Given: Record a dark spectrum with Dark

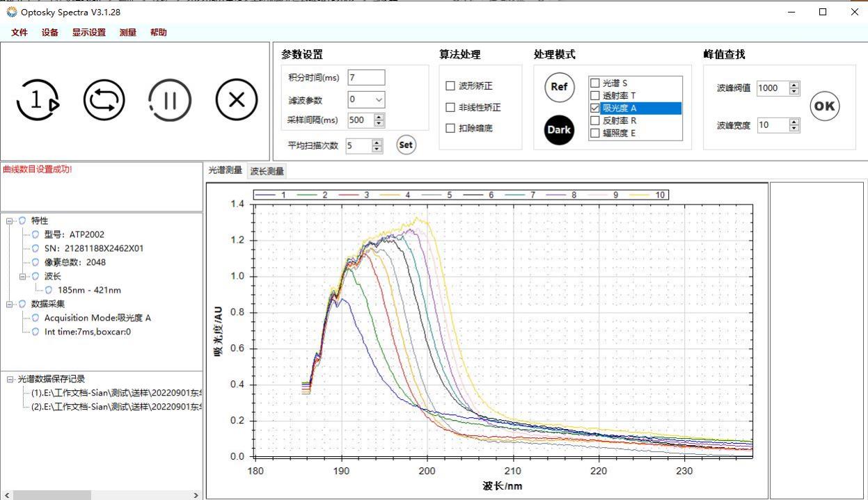Looking at the screenshot, I should tap(558, 129).
